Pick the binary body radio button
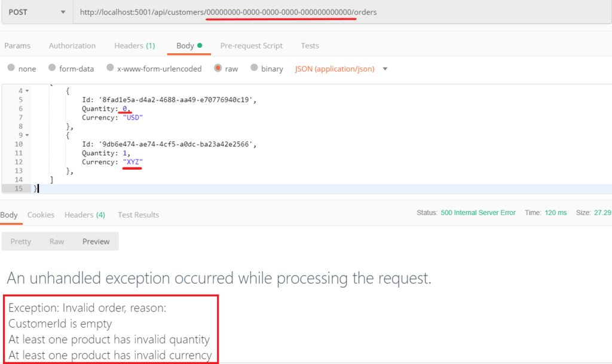The height and width of the screenshot is (364, 612). 255,68
